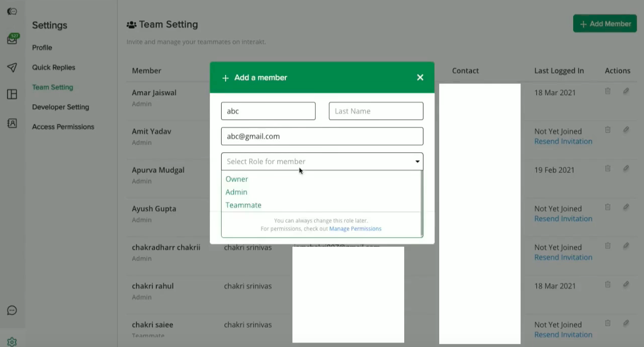Open Access Permissions settings
The image size is (644, 347).
(x=63, y=126)
